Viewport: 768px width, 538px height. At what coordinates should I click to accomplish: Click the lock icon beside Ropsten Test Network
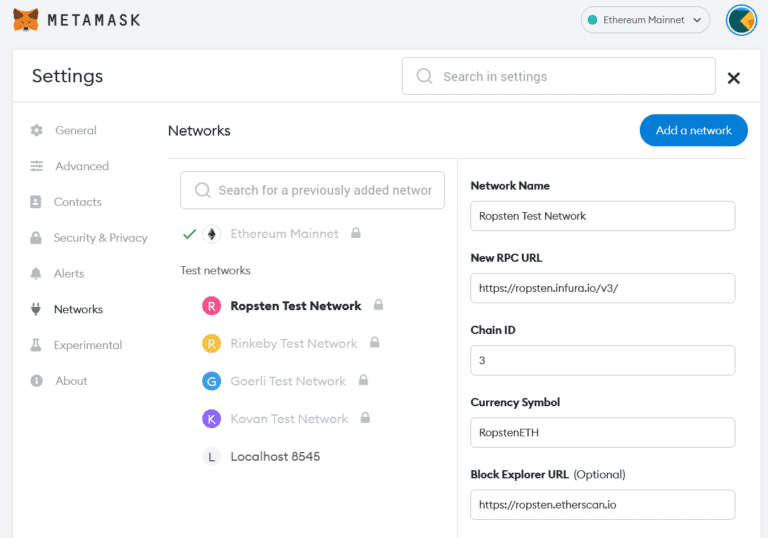[378, 305]
